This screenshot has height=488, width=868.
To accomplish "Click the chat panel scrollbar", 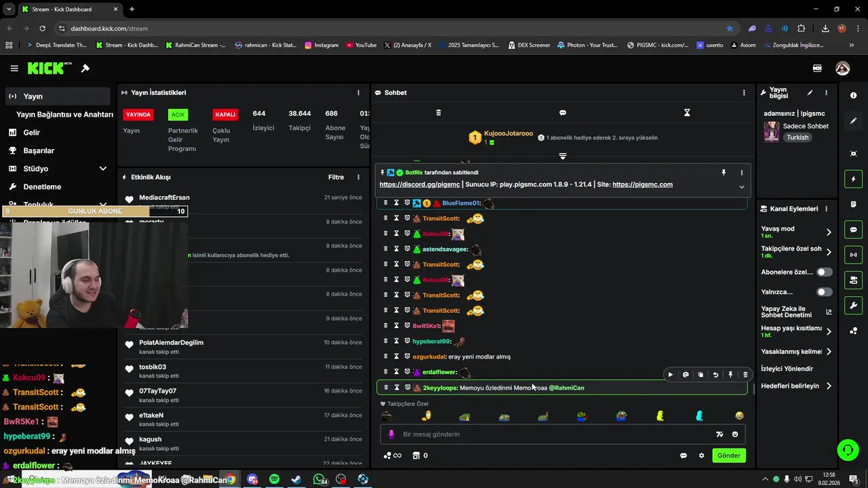I will (753, 390).
